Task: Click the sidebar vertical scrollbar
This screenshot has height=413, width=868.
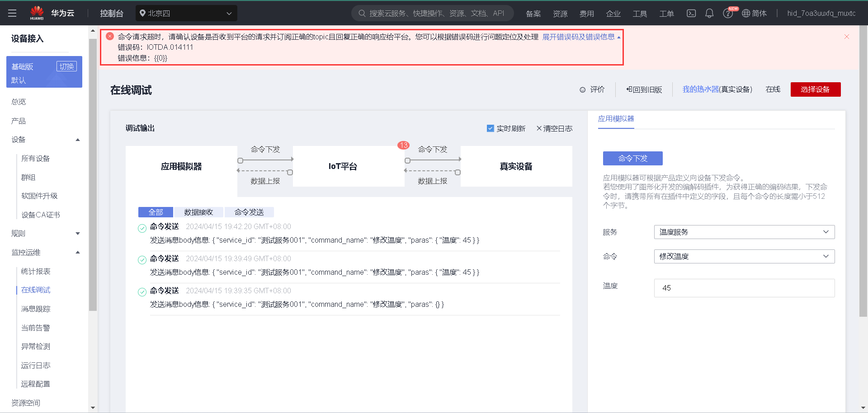Action: [x=93, y=175]
